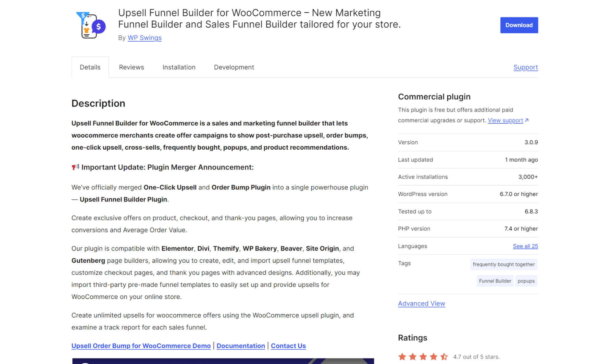Open the WP Swings author link
The image size is (613, 364).
144,38
